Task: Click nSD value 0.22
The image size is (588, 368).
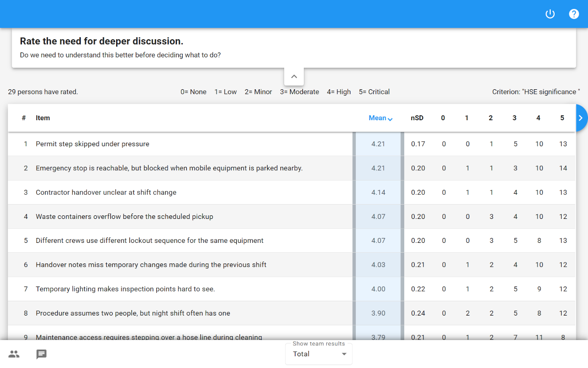Action: 418,289
